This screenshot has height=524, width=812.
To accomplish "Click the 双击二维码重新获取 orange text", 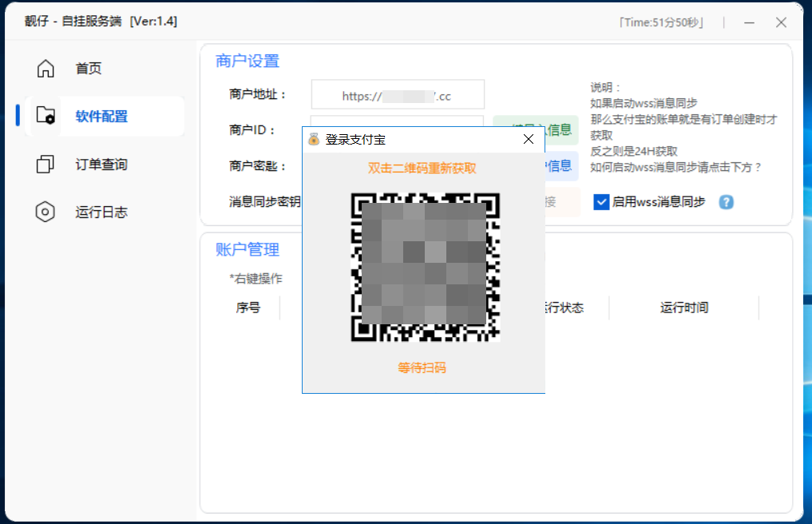I will 422,169.
